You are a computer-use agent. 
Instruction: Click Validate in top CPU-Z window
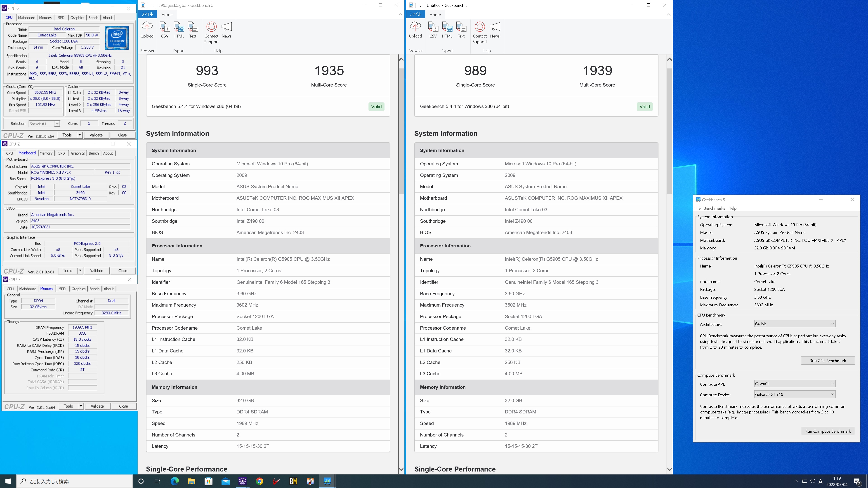(x=96, y=135)
